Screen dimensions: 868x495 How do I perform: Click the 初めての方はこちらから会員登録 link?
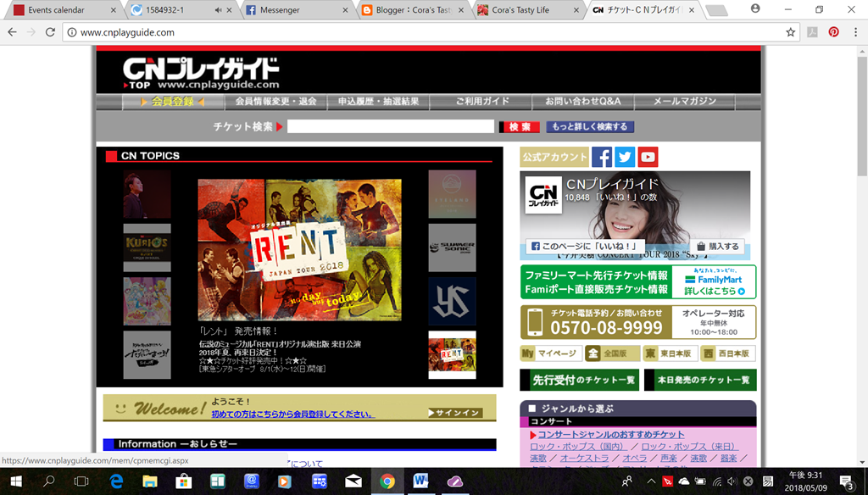tap(292, 414)
